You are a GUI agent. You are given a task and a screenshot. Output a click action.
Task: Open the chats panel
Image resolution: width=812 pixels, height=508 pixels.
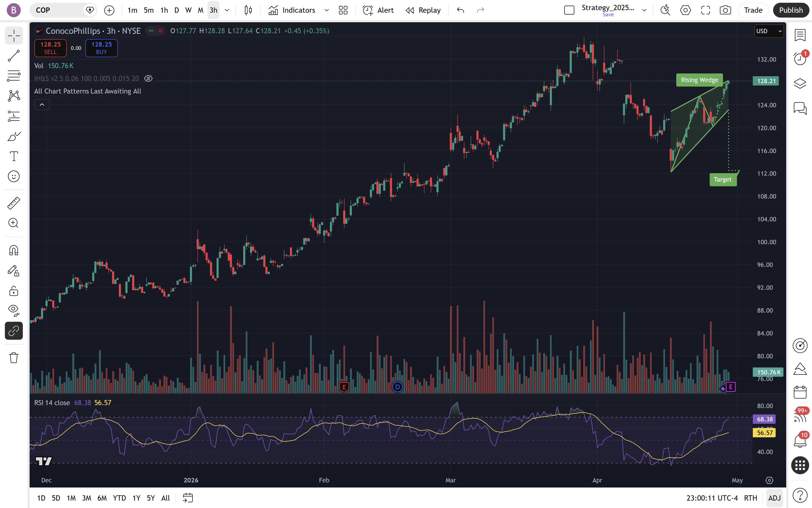tap(800, 108)
